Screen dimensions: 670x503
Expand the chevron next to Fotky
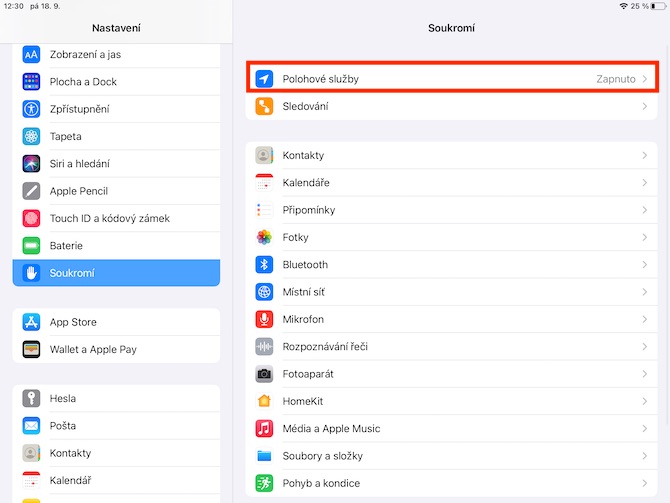(x=644, y=238)
